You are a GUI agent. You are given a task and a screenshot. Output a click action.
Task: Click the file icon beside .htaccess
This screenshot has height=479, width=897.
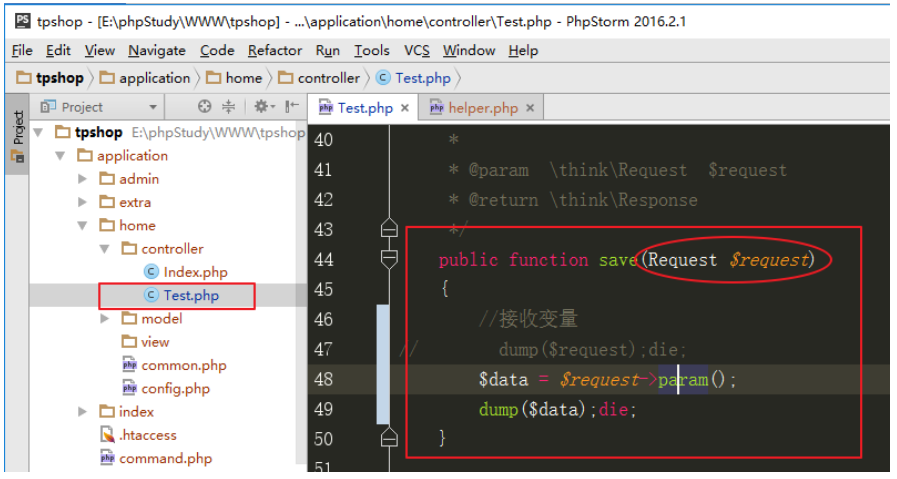[x=107, y=435]
